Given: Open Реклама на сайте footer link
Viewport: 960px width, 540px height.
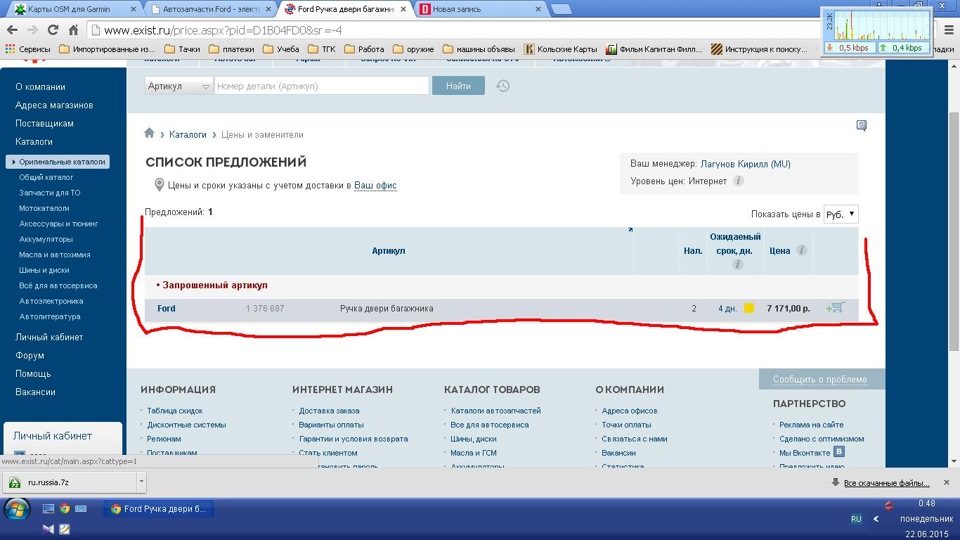Looking at the screenshot, I should click(x=811, y=425).
